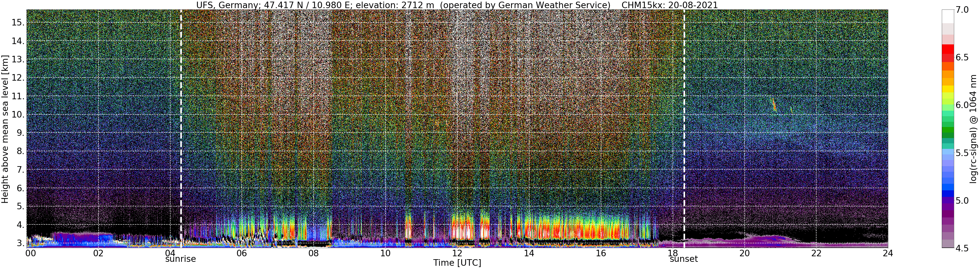
Task: Click the "14" time axis tick label
Action: click(x=529, y=253)
